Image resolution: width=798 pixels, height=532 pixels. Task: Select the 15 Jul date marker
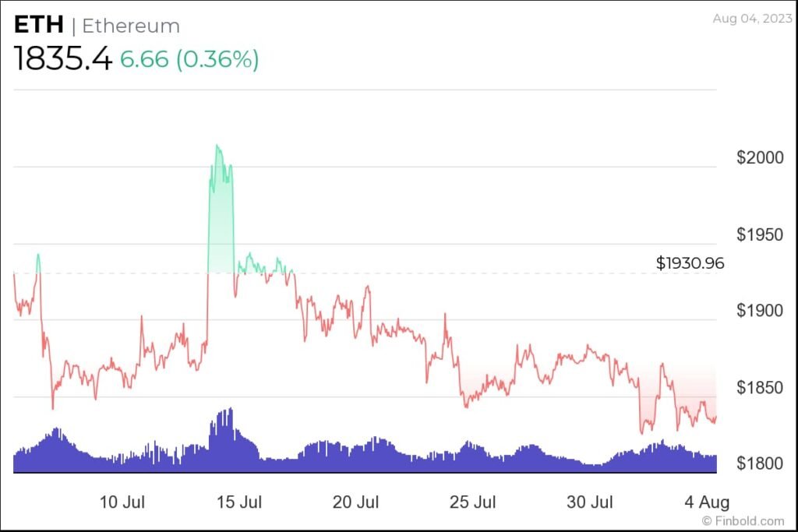coord(239,502)
